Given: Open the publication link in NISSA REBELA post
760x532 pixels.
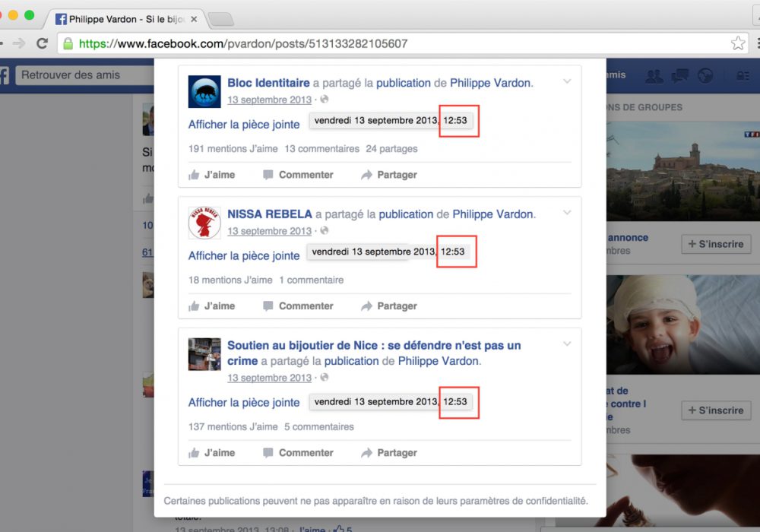Looking at the screenshot, I should pos(406,214).
